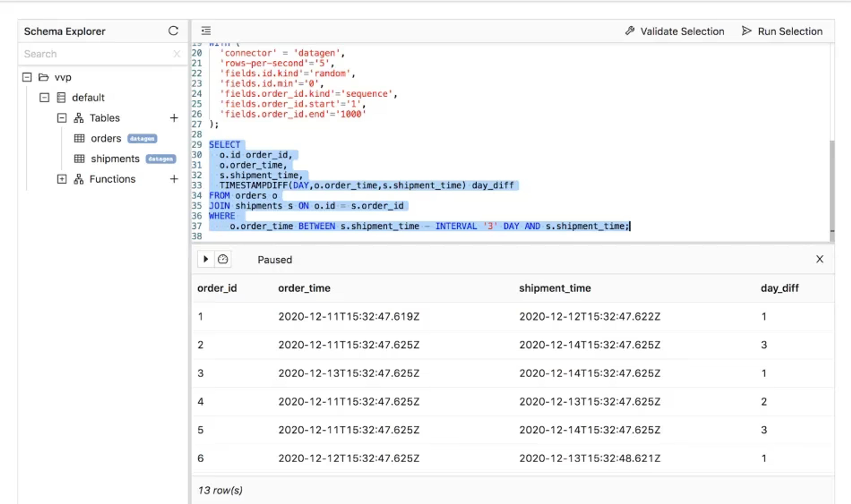Add a new table with plus icon
The height and width of the screenshot is (504, 851).
point(174,118)
